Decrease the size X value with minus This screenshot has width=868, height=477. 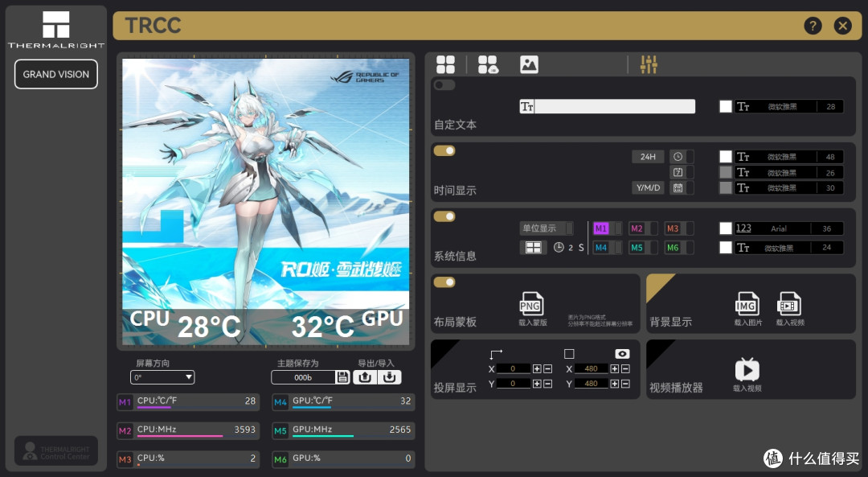pyautogui.click(x=625, y=368)
